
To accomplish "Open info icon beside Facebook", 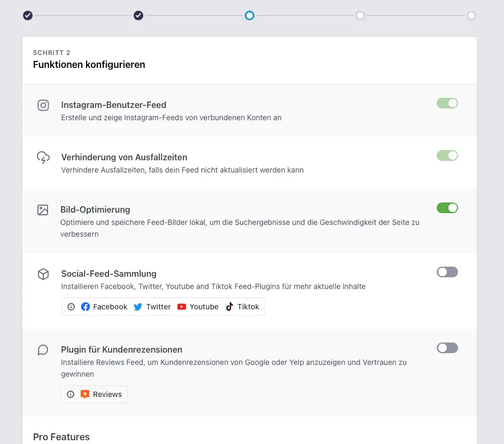I will click(71, 307).
